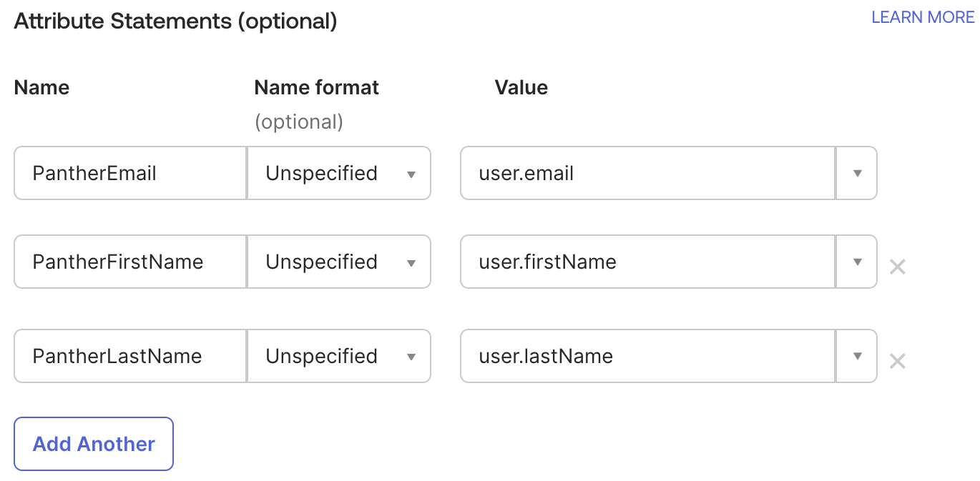Select the PantherFirstName name field
980x481 pixels.
129,262
